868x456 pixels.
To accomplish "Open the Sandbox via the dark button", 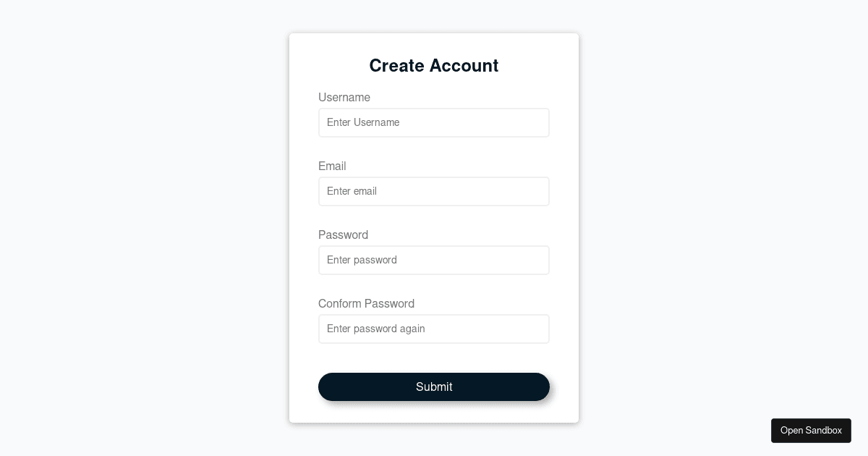I will click(811, 431).
